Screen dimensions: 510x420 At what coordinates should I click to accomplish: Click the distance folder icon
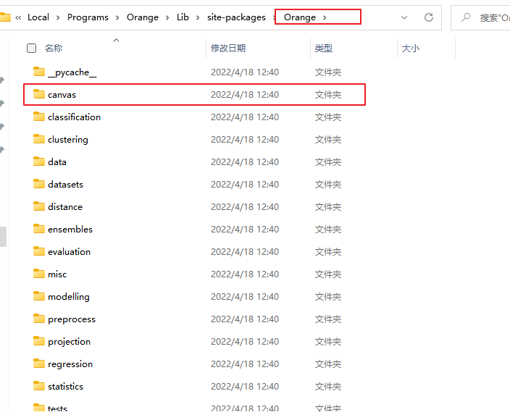(38, 206)
